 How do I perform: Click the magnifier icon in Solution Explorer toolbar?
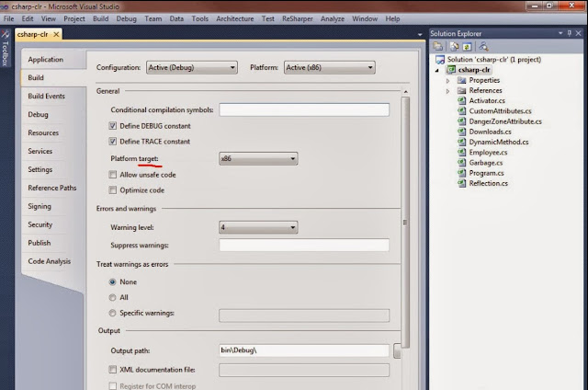pyautogui.click(x=483, y=47)
